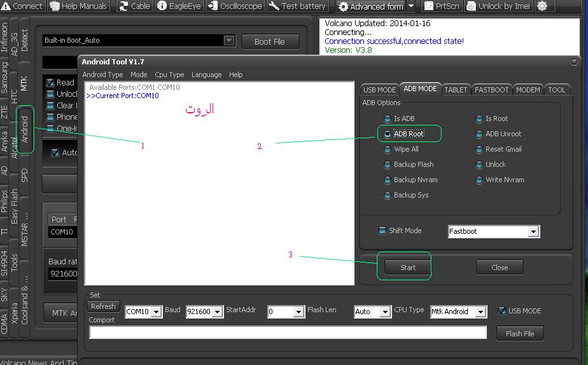The height and width of the screenshot is (365, 588).
Task: Toggle the USB MODE checkbox
Action: [501, 311]
